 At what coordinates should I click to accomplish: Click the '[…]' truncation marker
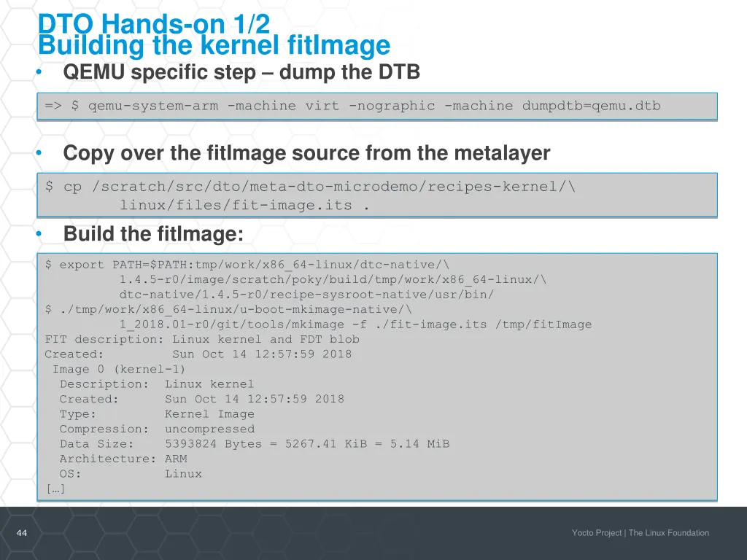[x=55, y=489]
